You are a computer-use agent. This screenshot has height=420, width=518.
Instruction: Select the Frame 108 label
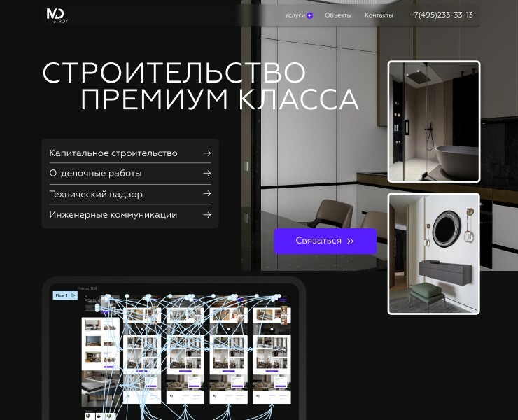point(87,288)
